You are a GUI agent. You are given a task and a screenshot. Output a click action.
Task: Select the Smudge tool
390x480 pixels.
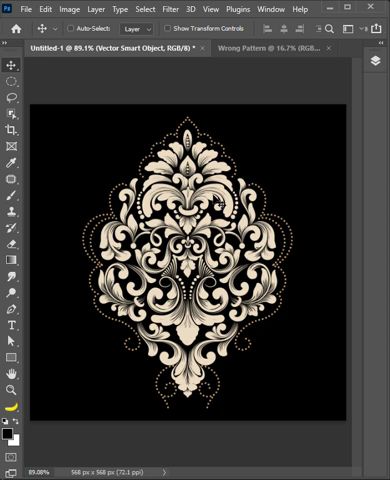[11, 276]
